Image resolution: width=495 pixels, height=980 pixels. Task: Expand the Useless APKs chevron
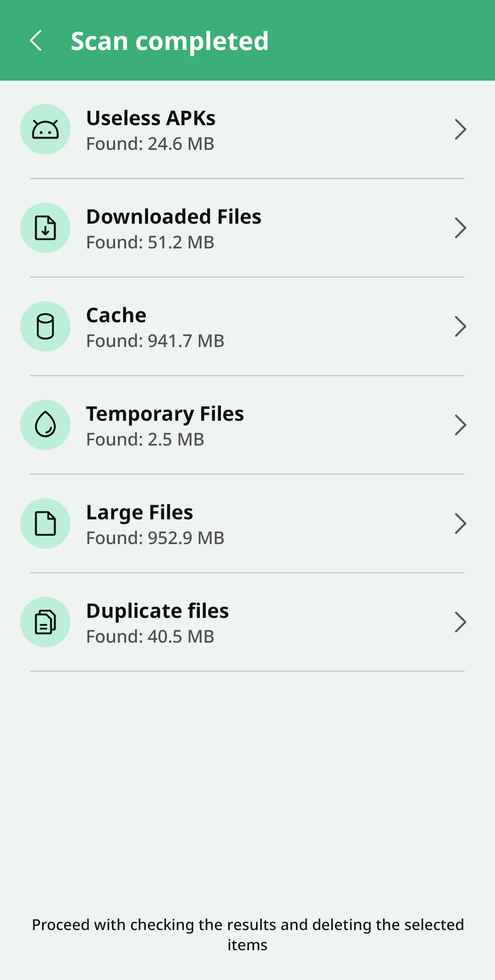pos(460,129)
